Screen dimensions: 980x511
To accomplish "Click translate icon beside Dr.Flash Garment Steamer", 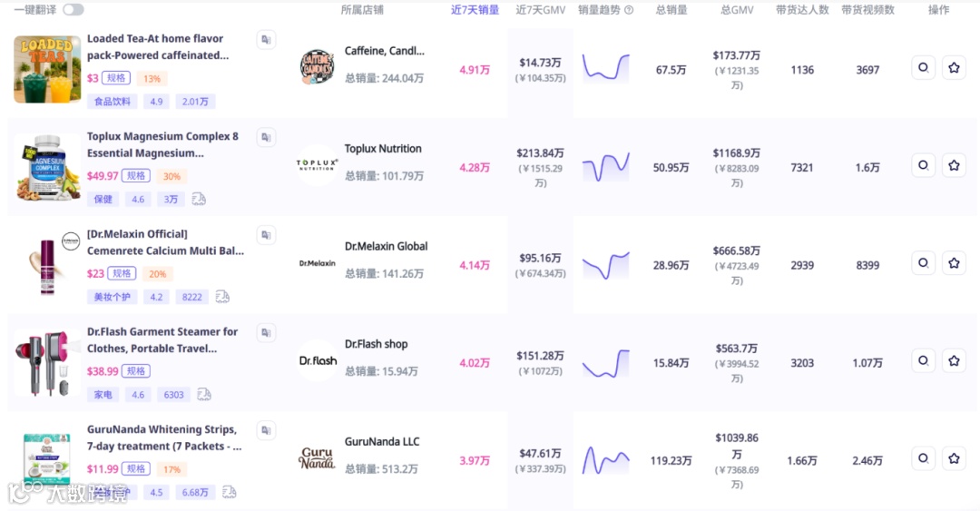I will coord(266,333).
